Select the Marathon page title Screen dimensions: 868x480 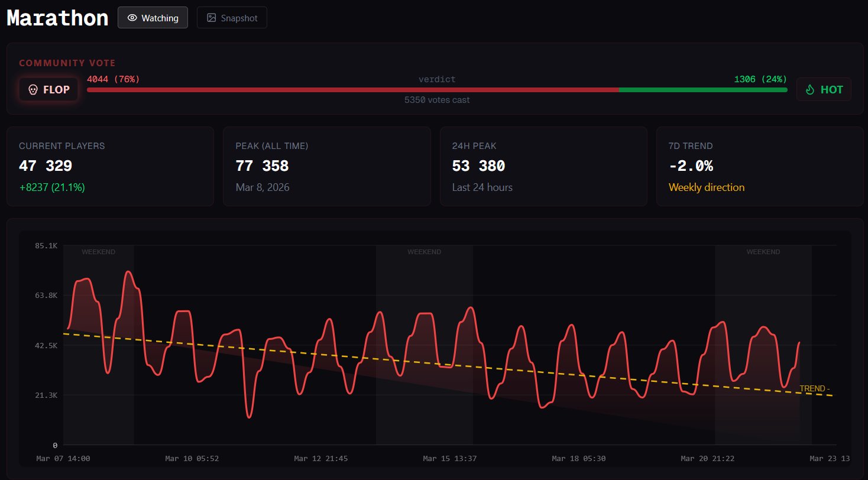(x=57, y=18)
